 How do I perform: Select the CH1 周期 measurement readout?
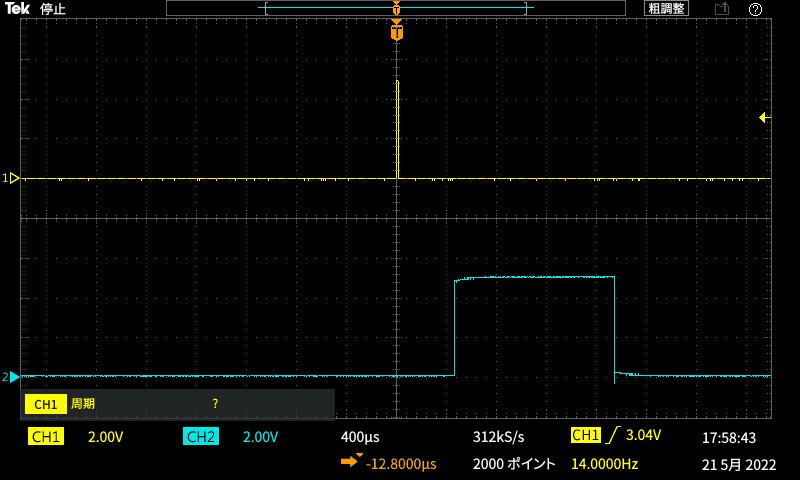[x=82, y=404]
